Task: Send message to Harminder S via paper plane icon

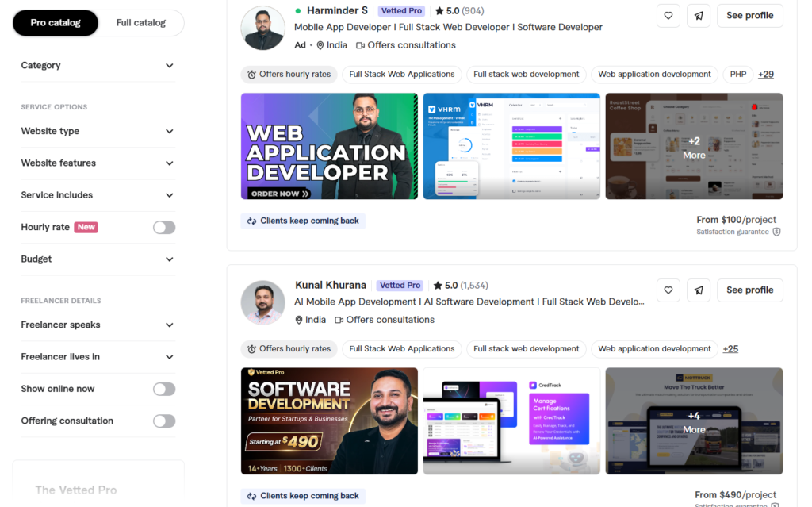Action: coord(699,16)
